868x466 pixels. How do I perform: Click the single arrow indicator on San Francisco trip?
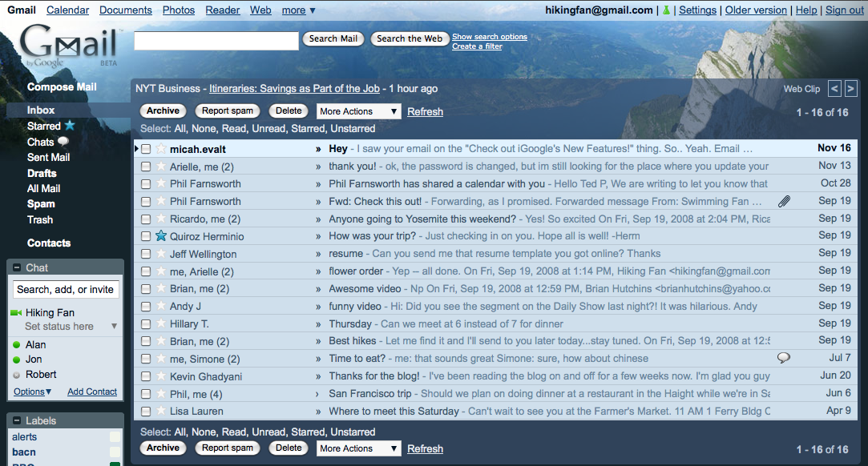coord(317,394)
